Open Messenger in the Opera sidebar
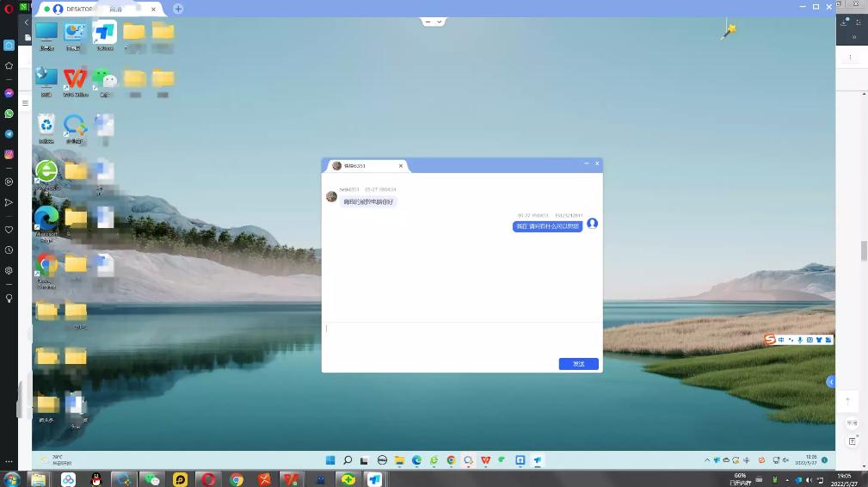Image resolution: width=868 pixels, height=487 pixels. pos(9,93)
